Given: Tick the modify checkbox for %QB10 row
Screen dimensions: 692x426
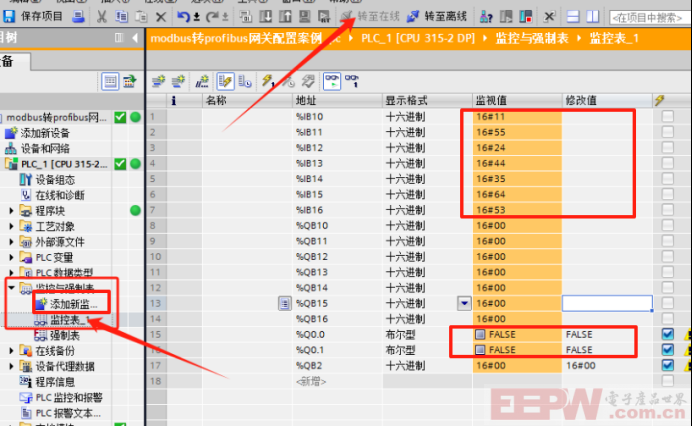Looking at the screenshot, I should coord(668,225).
